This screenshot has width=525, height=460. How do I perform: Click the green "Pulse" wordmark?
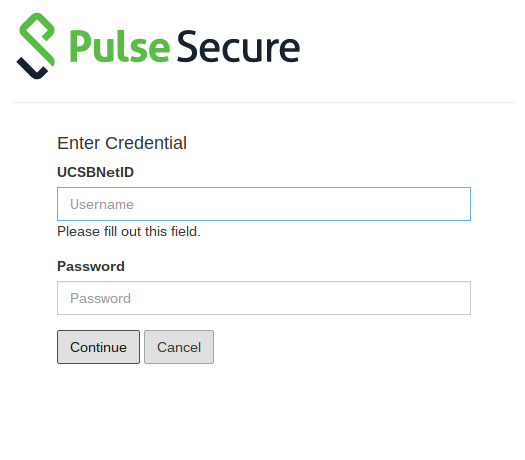coord(120,47)
